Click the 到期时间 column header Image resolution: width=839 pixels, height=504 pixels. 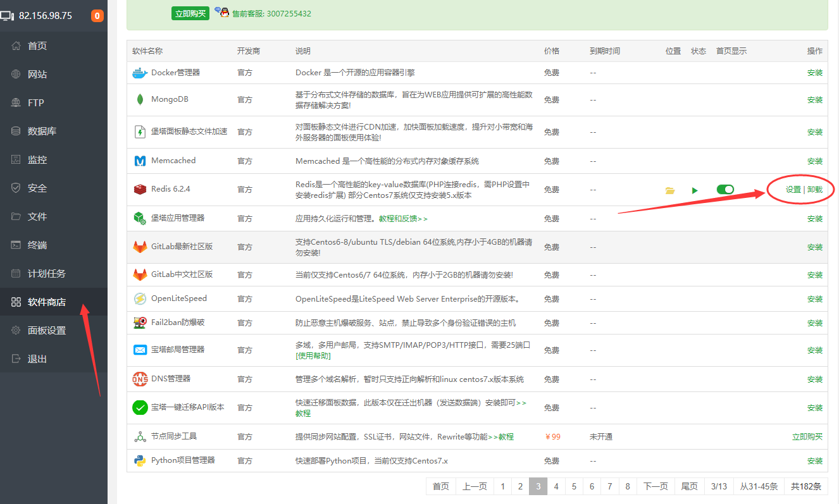coord(605,51)
